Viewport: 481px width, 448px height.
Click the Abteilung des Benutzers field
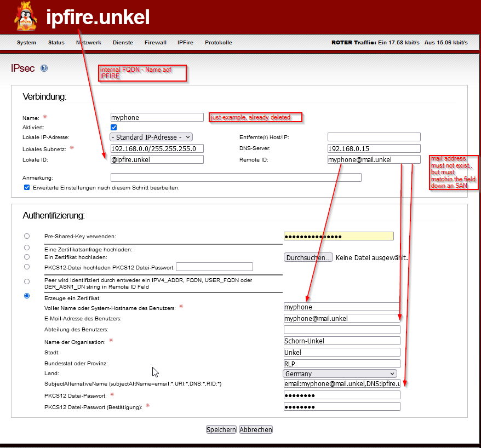point(342,330)
